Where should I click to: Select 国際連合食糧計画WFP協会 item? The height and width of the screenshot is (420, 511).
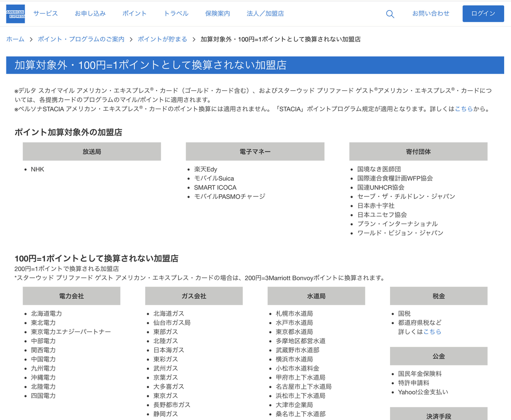tap(395, 178)
